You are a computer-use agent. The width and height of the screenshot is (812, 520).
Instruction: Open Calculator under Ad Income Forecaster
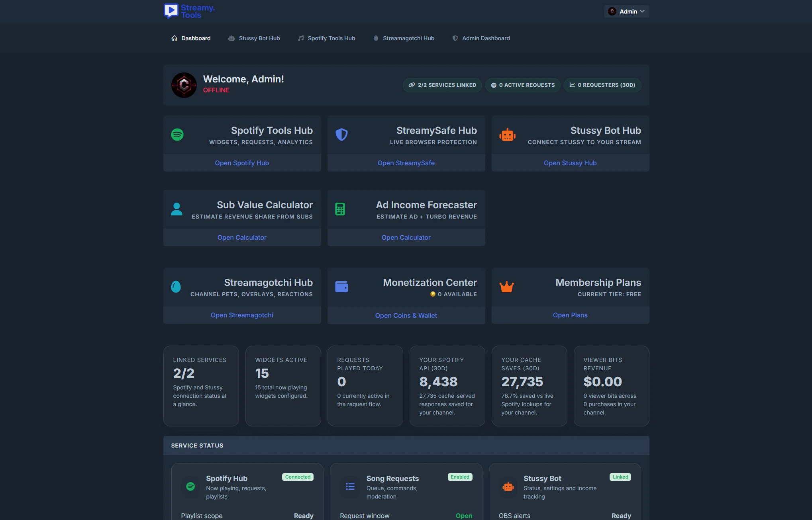[406, 238]
